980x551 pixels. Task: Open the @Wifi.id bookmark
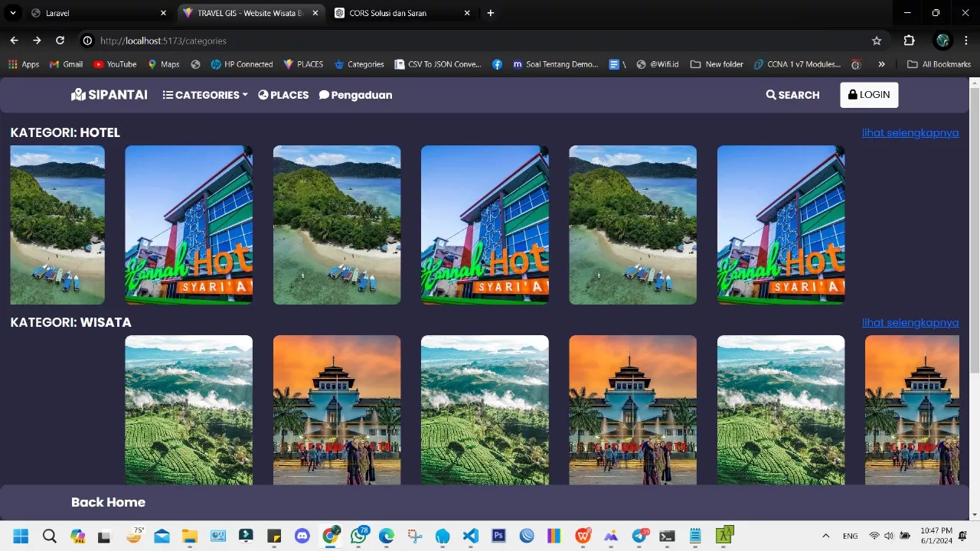click(x=658, y=64)
